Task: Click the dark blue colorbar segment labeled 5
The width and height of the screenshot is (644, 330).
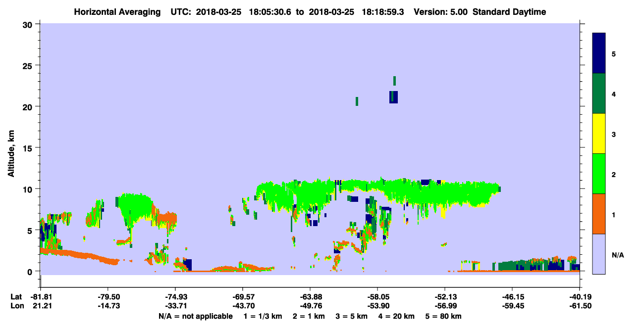Action: pos(599,53)
